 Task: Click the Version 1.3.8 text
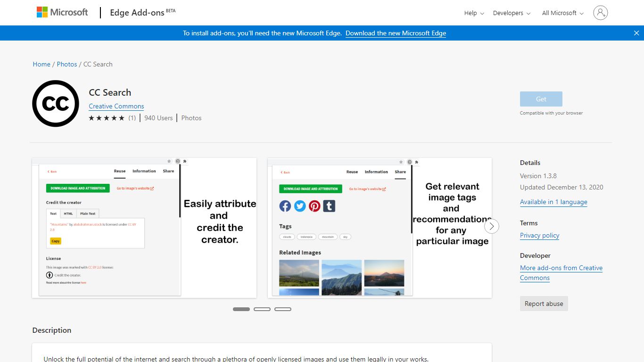538,176
